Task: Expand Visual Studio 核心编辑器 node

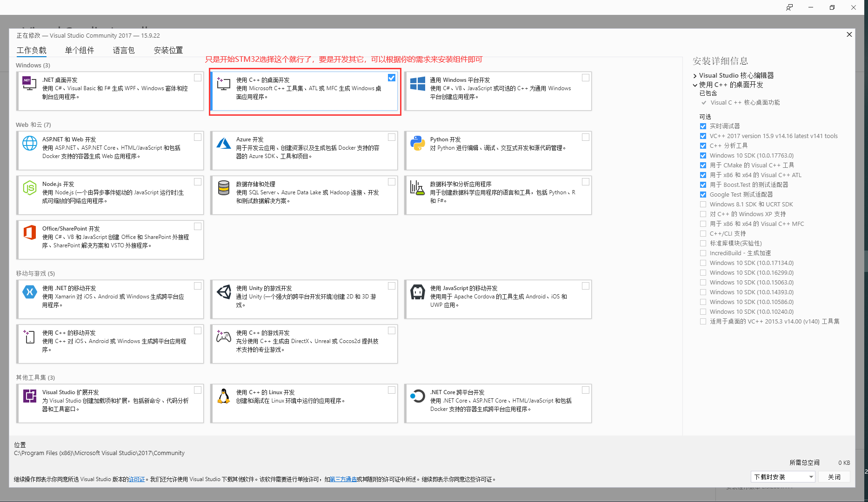Action: (x=695, y=76)
